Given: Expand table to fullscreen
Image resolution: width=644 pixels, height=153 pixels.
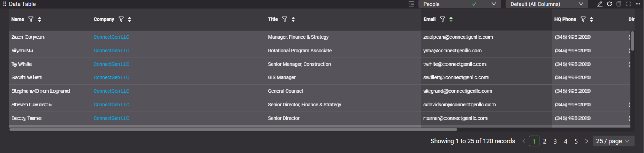Looking at the screenshot, I should (x=628, y=4).
